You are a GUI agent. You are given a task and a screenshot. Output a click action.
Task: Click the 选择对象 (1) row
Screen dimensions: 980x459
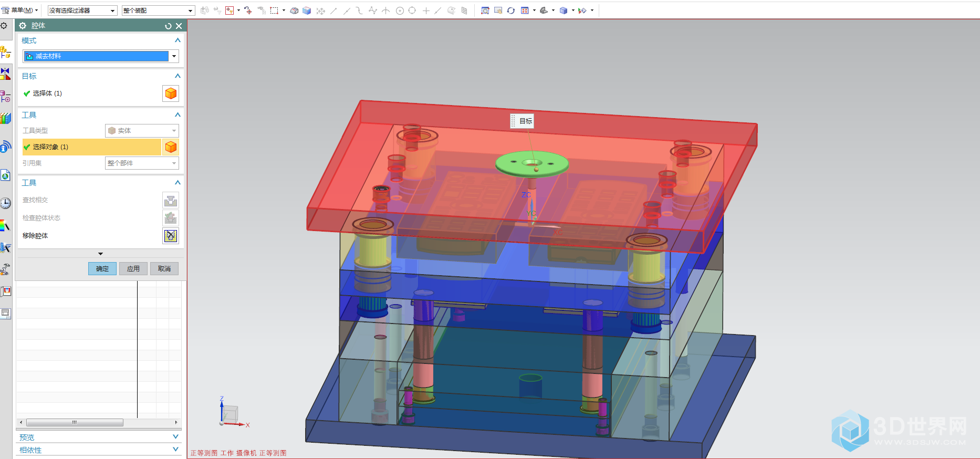91,147
